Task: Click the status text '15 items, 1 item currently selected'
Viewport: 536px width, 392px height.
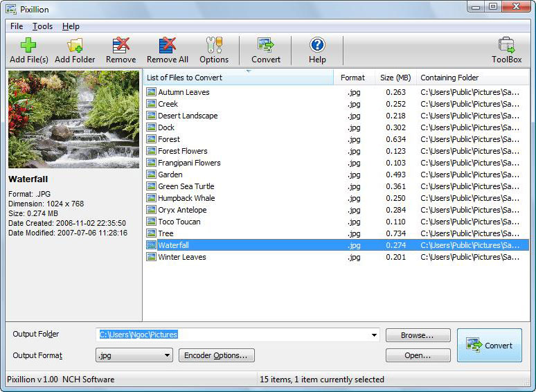Action: (322, 380)
